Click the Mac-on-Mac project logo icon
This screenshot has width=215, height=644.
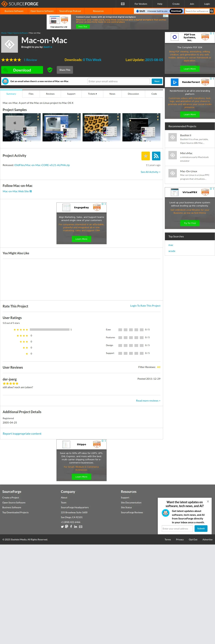coord(10,44)
